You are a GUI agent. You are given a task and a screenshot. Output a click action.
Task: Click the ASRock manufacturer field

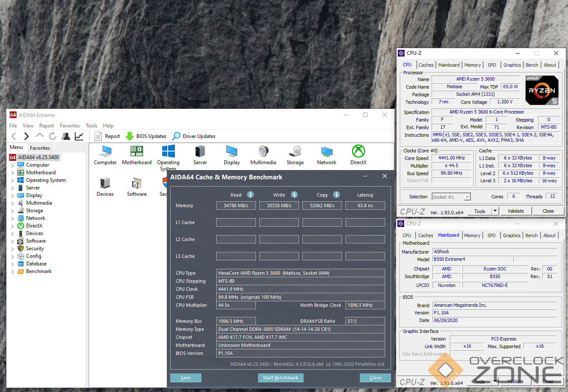point(495,251)
